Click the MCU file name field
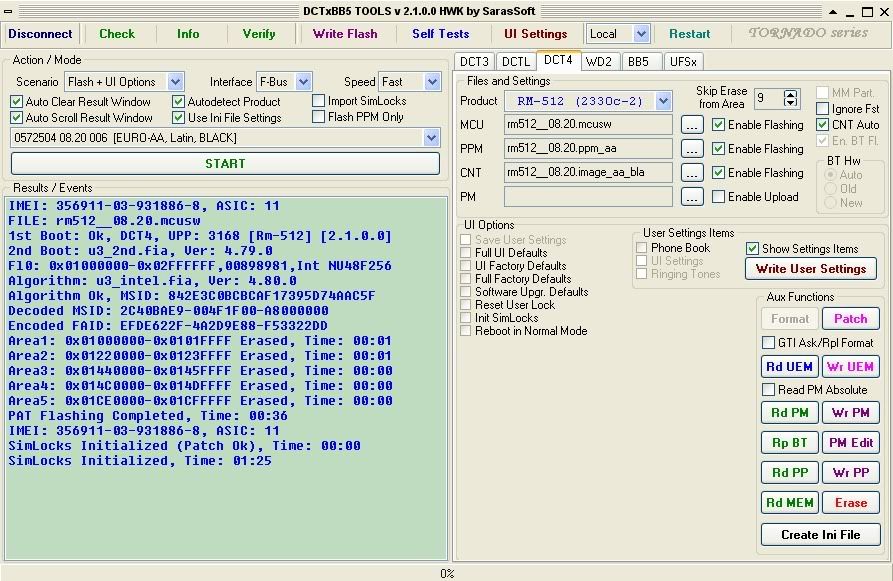The image size is (893, 581). 588,125
